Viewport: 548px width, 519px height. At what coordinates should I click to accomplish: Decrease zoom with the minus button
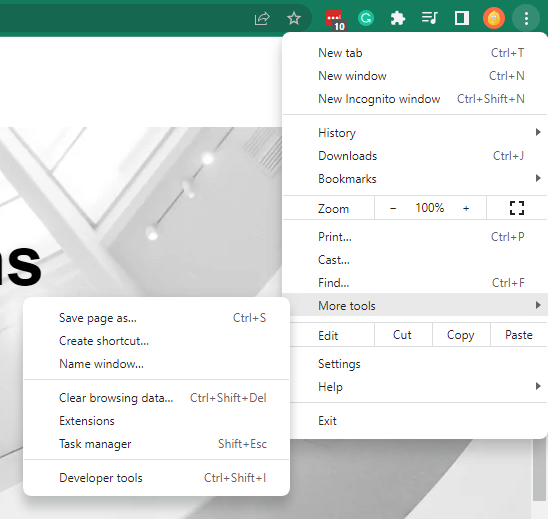(x=393, y=208)
